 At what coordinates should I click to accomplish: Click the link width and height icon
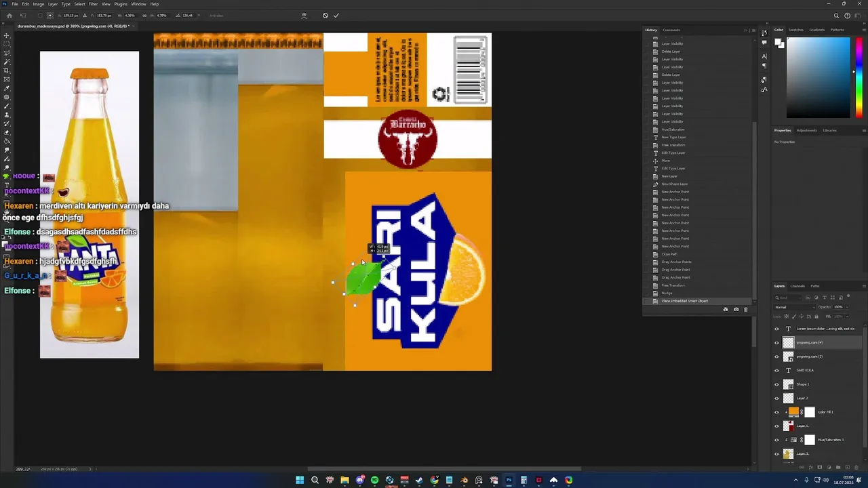point(144,15)
